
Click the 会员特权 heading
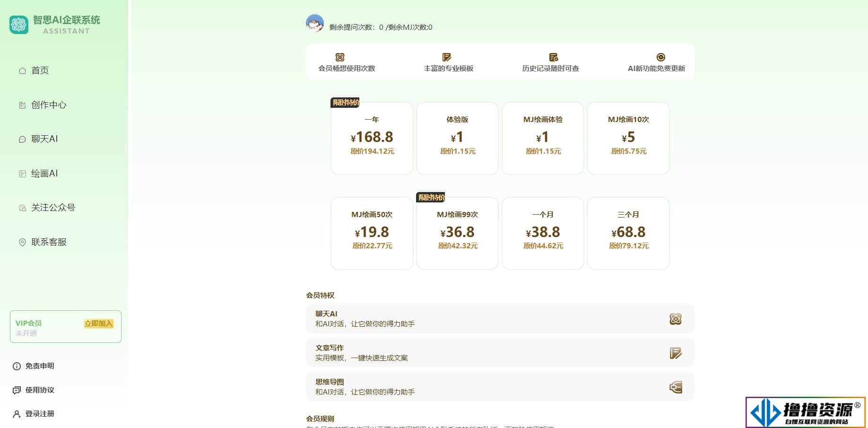[320, 295]
